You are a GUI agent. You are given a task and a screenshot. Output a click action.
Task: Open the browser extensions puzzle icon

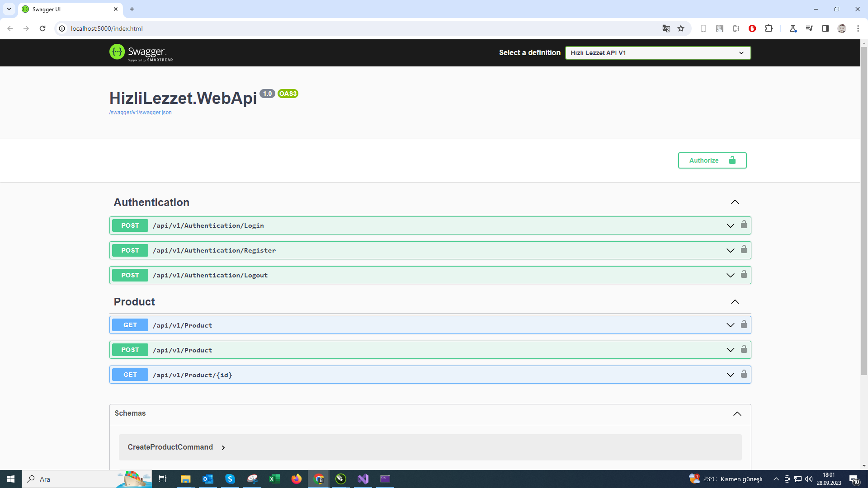coord(769,28)
